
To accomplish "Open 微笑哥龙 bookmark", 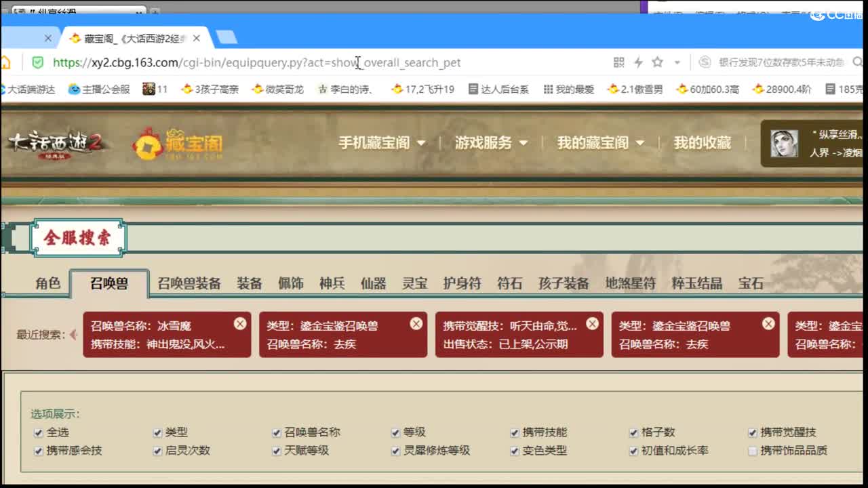I will (277, 89).
